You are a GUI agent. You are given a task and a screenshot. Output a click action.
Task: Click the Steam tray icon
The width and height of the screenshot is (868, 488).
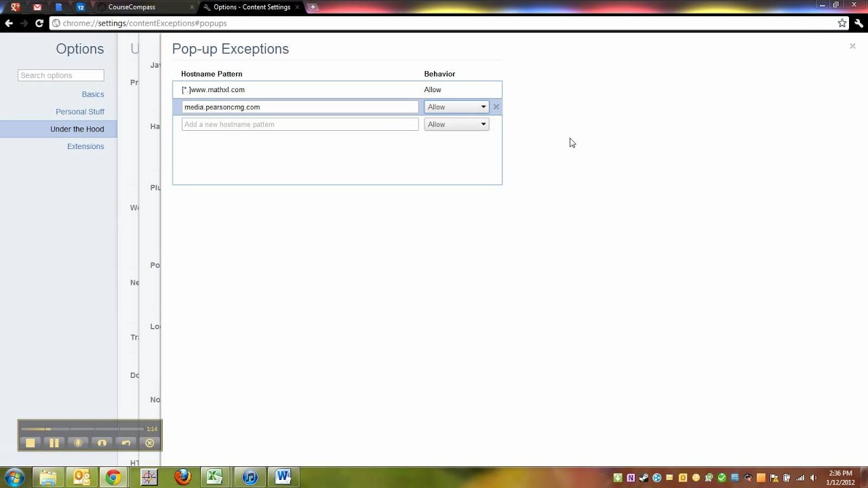click(x=644, y=478)
